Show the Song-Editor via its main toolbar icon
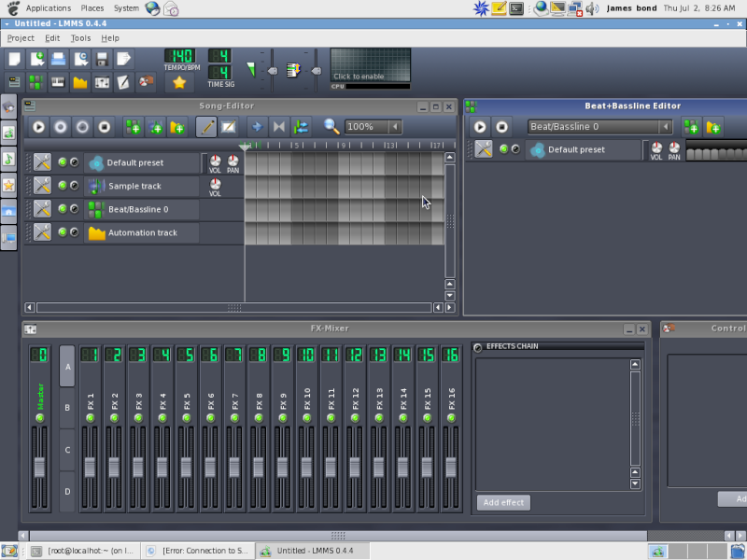This screenshot has width=747, height=560. [14, 82]
